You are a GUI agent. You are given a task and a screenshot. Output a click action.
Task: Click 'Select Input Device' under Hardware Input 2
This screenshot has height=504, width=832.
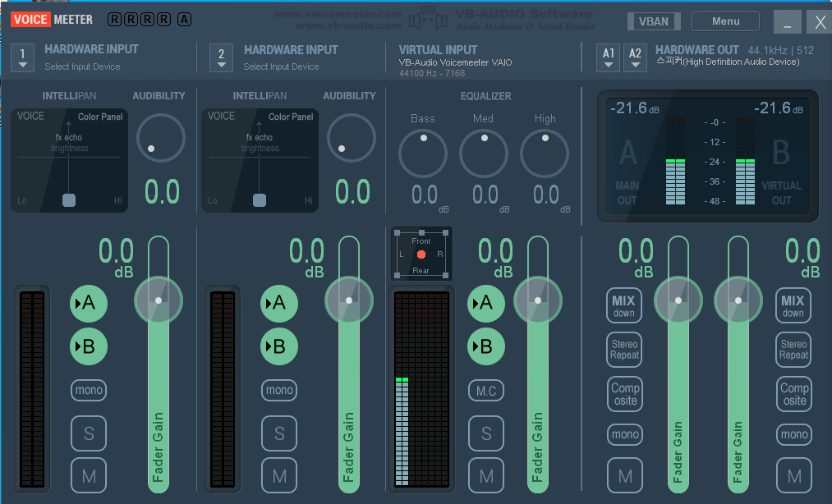pos(281,66)
